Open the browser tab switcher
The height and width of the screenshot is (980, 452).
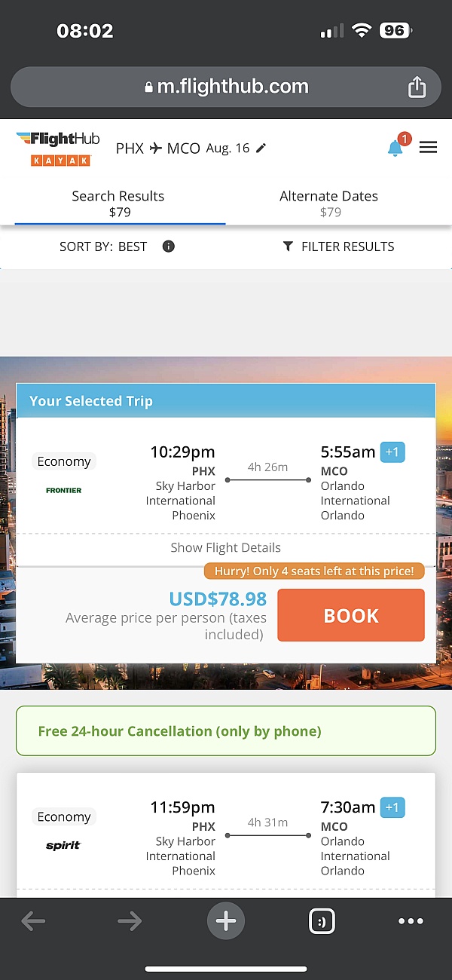coord(322,920)
